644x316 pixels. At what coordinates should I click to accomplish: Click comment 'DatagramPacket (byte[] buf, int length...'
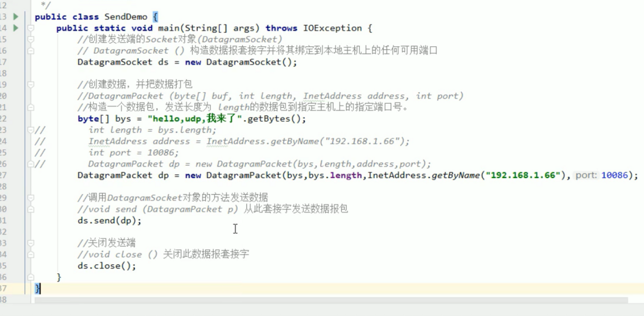click(270, 96)
